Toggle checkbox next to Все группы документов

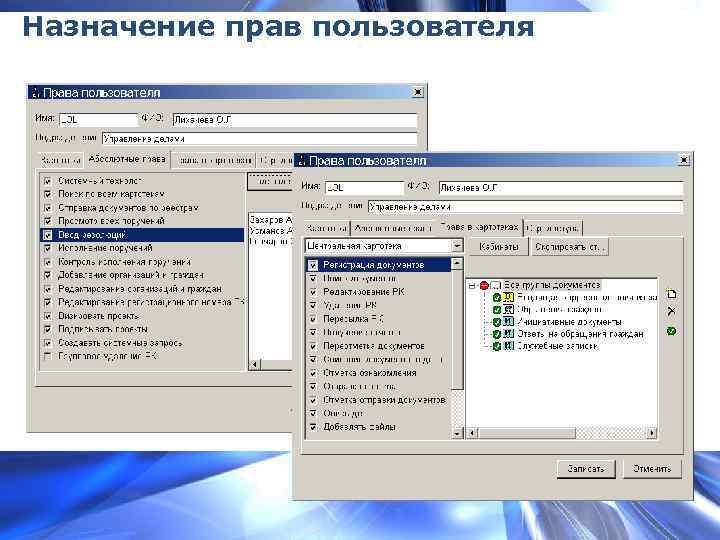495,285
